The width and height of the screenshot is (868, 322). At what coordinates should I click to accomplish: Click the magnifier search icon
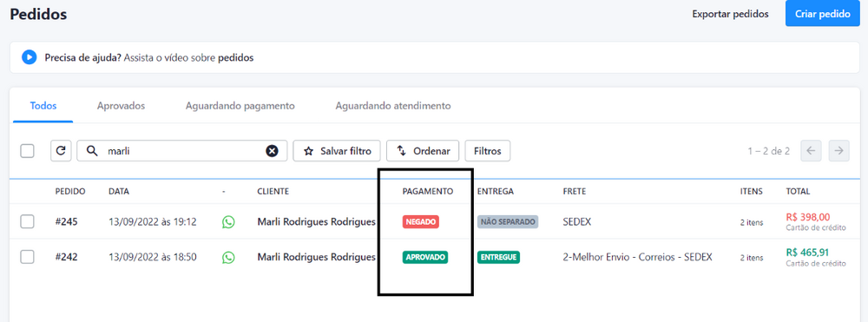[93, 151]
